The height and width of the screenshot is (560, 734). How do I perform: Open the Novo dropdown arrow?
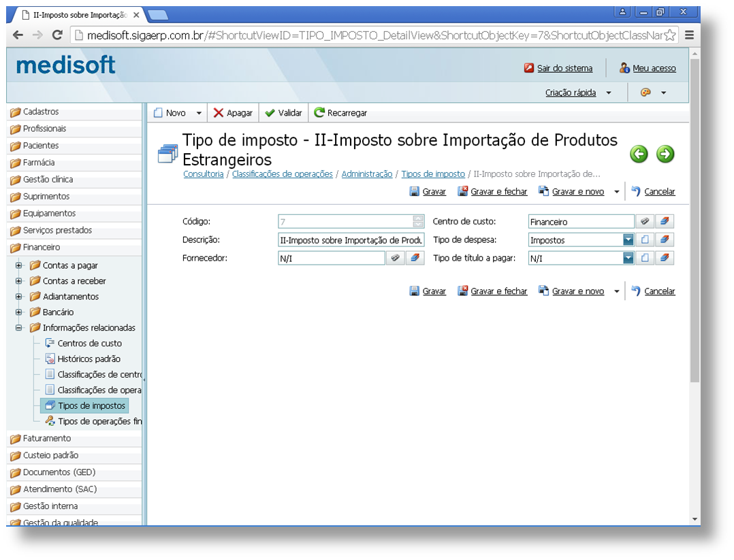tap(199, 113)
